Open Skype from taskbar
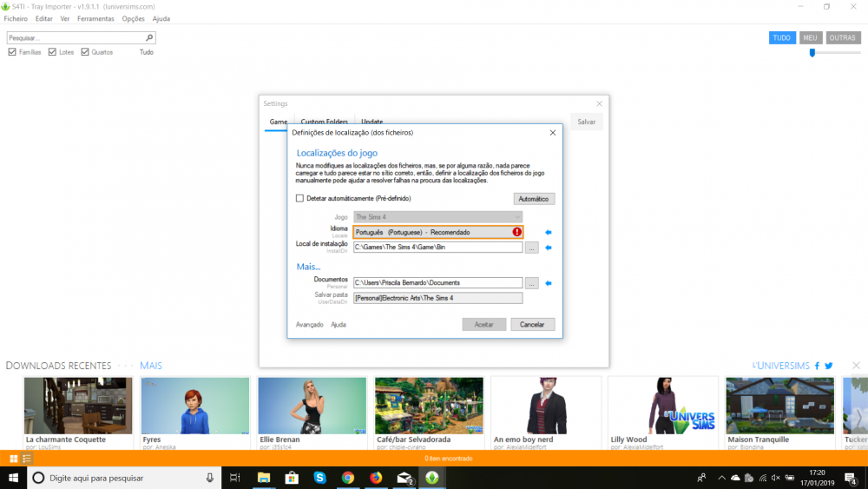 [x=320, y=478]
